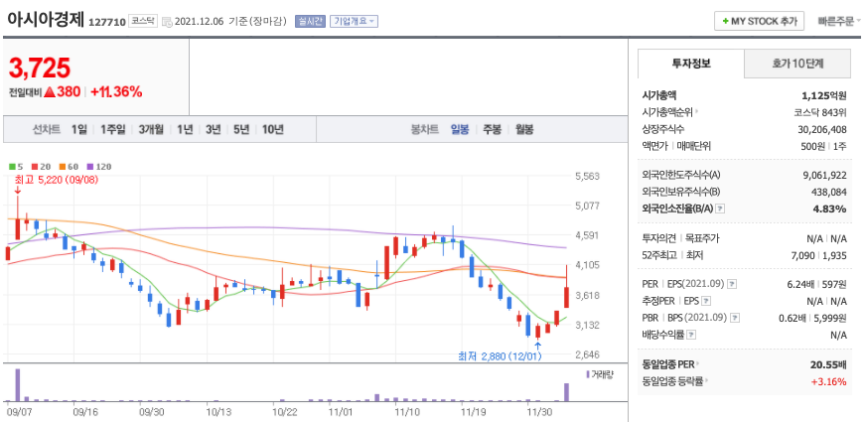
Task: Click the orange 60-day average legend swatch
Action: 62,167
